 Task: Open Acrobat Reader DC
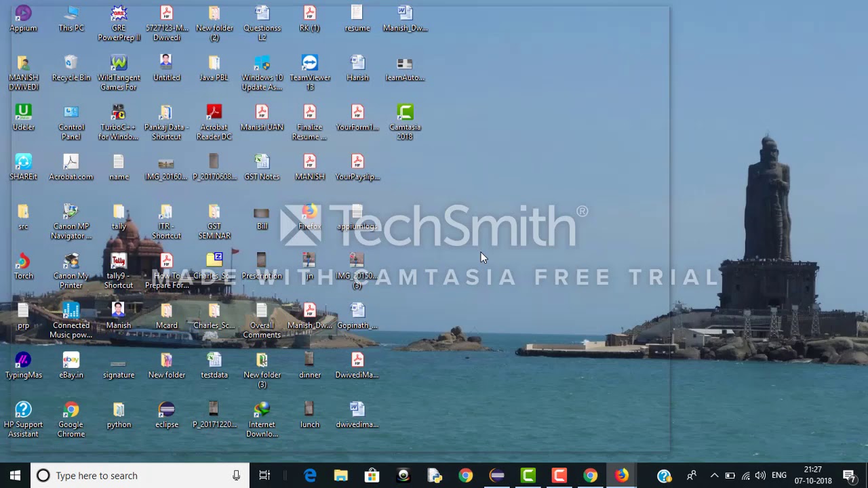tap(214, 123)
